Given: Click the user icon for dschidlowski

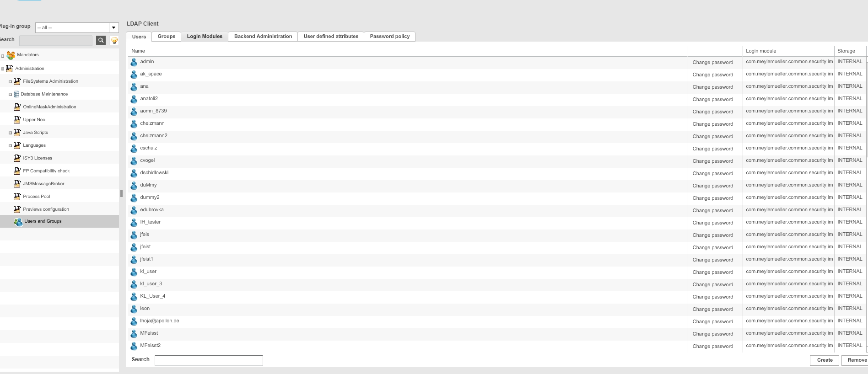Looking at the screenshot, I should [134, 173].
